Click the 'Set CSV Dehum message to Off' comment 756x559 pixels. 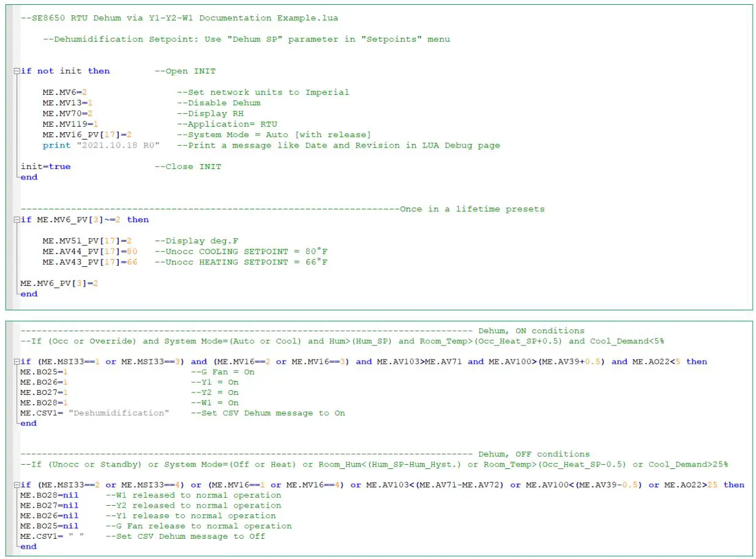(x=186, y=536)
